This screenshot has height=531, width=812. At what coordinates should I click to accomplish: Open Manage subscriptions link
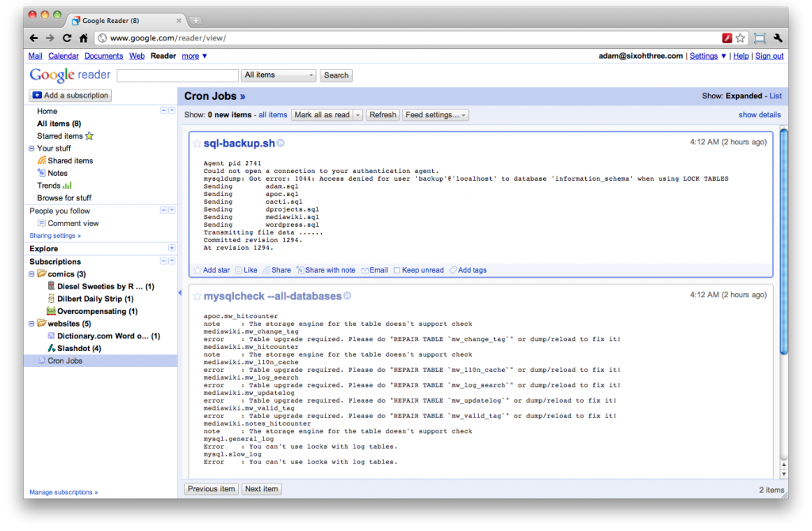(63, 492)
